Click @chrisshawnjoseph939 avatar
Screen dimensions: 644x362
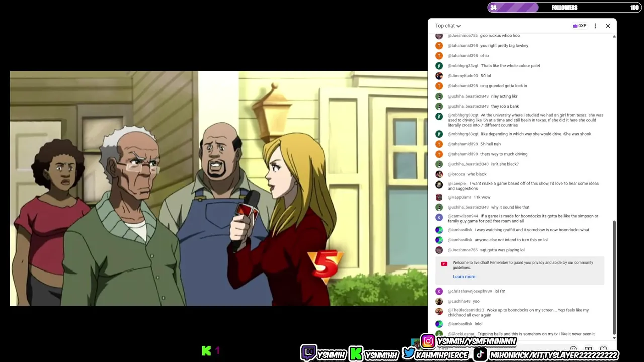(x=439, y=291)
